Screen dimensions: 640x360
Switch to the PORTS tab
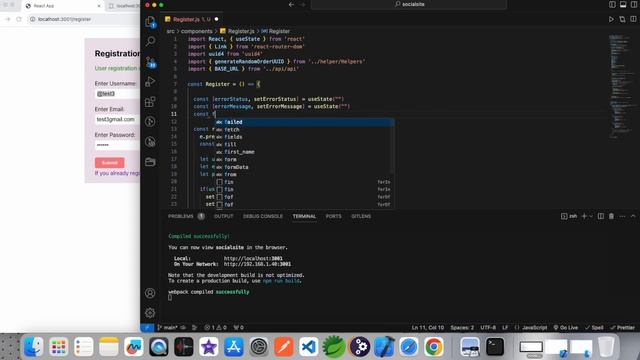[x=333, y=216]
